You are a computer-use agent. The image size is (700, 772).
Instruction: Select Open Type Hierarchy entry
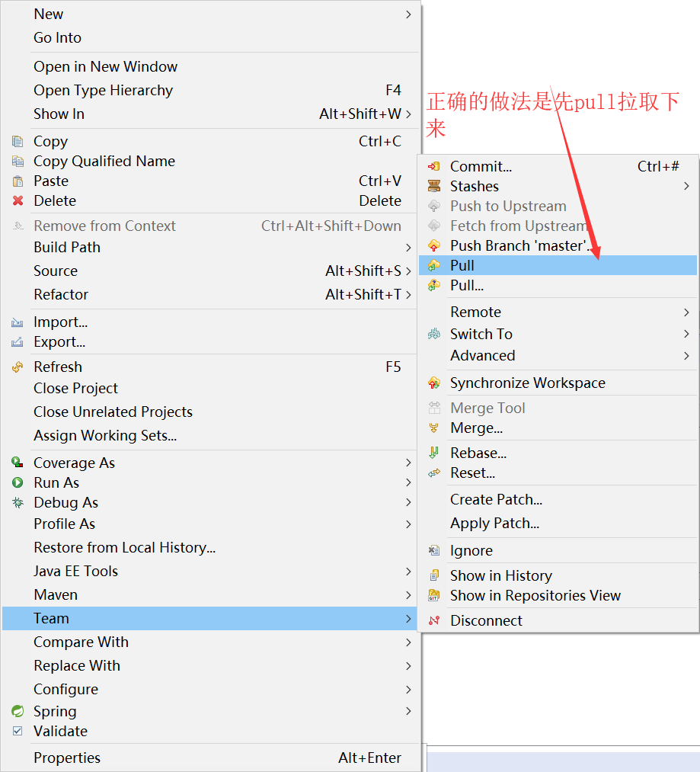[x=210, y=90]
